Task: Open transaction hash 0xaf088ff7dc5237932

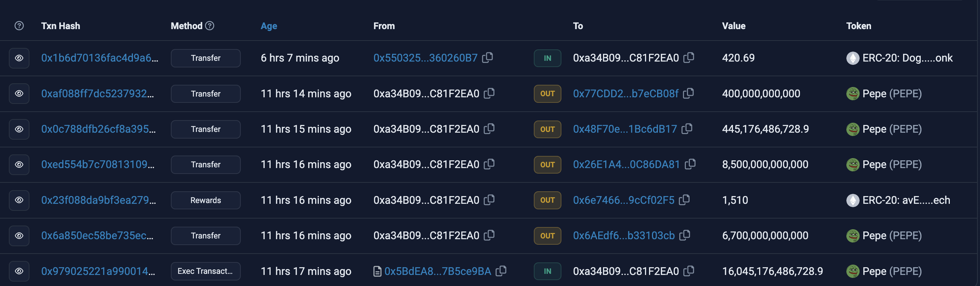Action: [x=98, y=93]
